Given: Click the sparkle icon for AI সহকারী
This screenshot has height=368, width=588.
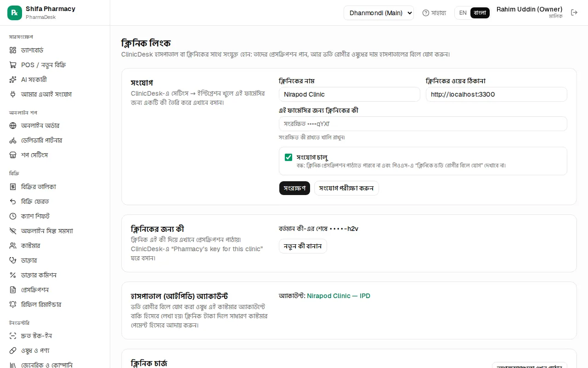Looking at the screenshot, I should click(13, 80).
